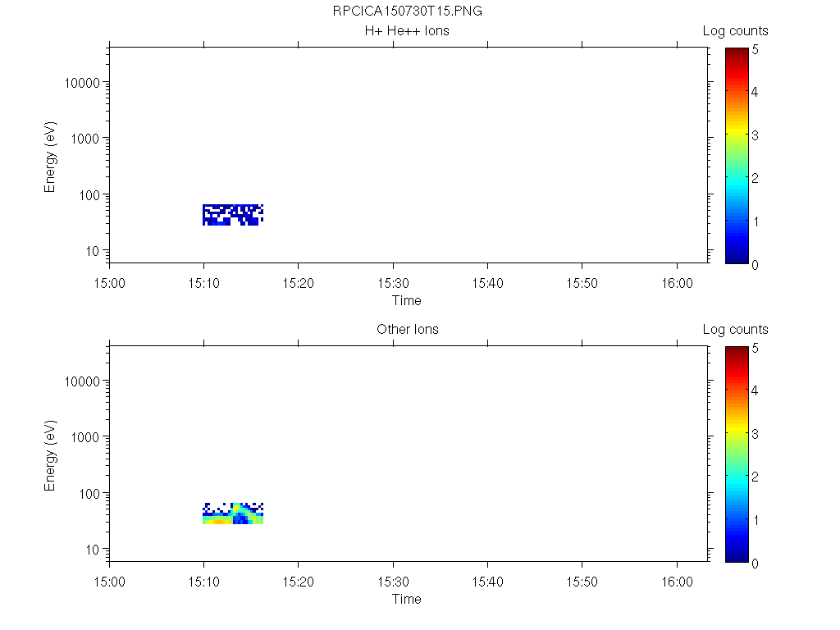
Task: Click the value 2 on the H+ He++ Ions colorbar
Action: pos(755,178)
